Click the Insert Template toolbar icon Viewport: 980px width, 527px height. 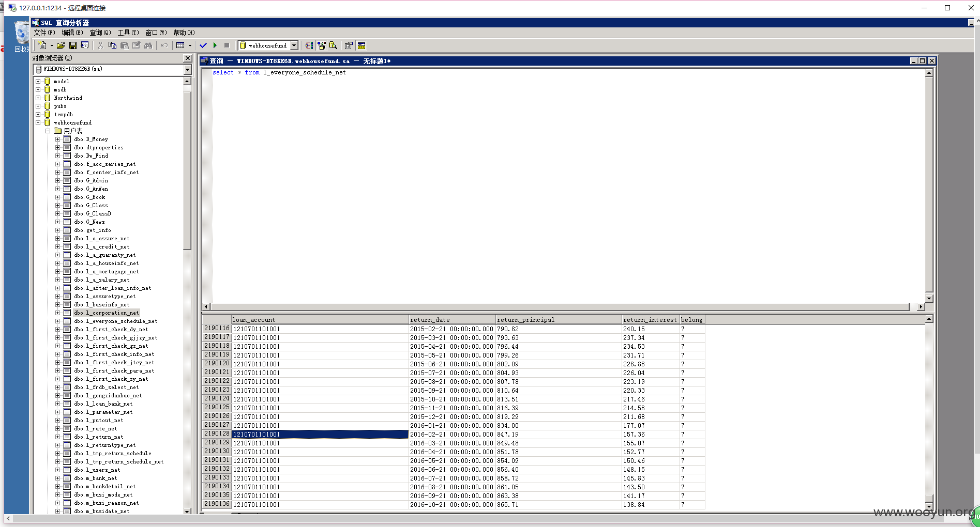(85, 45)
